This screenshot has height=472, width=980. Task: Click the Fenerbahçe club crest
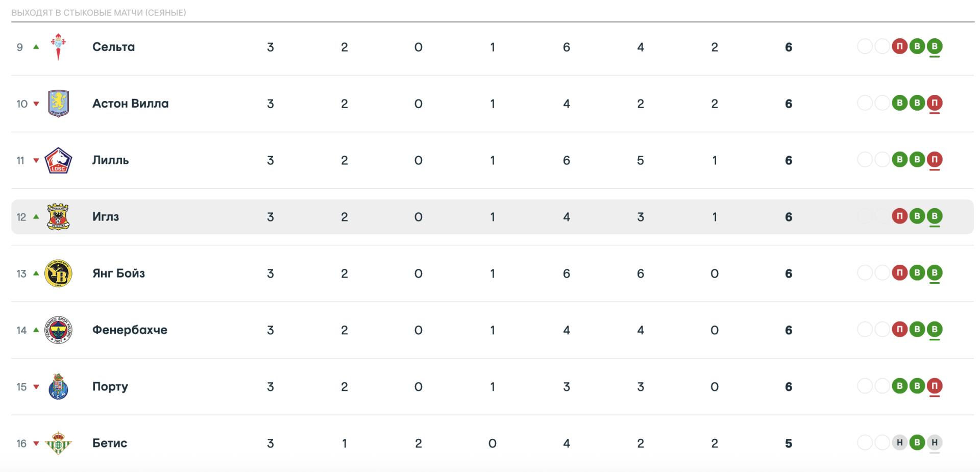click(58, 330)
